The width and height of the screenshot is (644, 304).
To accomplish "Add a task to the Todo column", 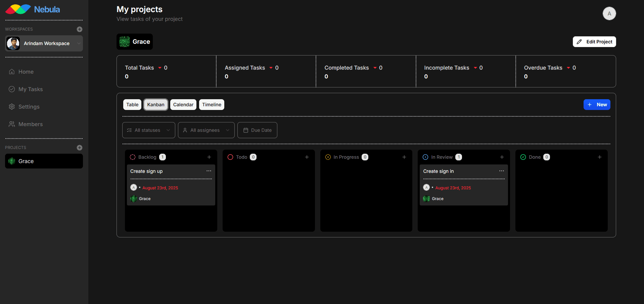I will pos(307,157).
